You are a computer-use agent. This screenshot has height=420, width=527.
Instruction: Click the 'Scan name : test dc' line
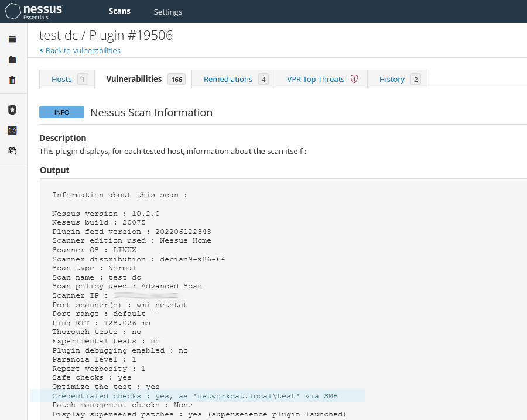pyautogui.click(x=97, y=277)
